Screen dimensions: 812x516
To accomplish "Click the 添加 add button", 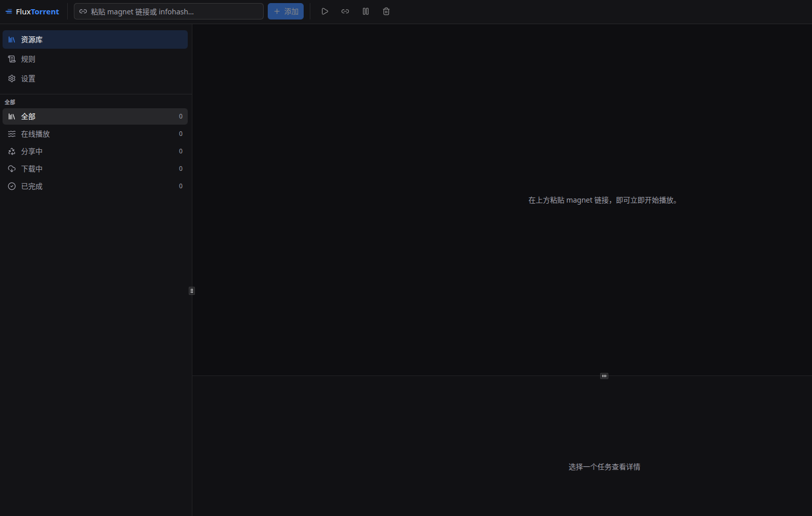I will [286, 11].
